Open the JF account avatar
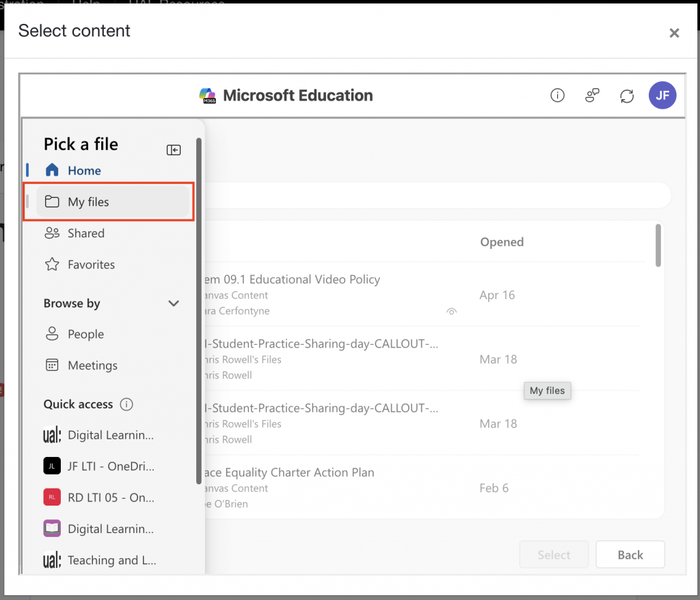This screenshot has width=700, height=600. pyautogui.click(x=662, y=96)
